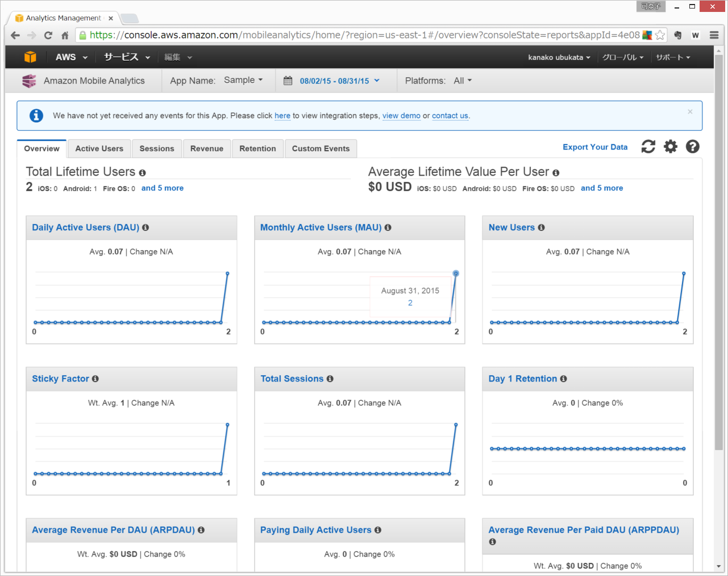Click info icon beside Daily Active Users
Screen dimensions: 728x576
pos(145,227)
